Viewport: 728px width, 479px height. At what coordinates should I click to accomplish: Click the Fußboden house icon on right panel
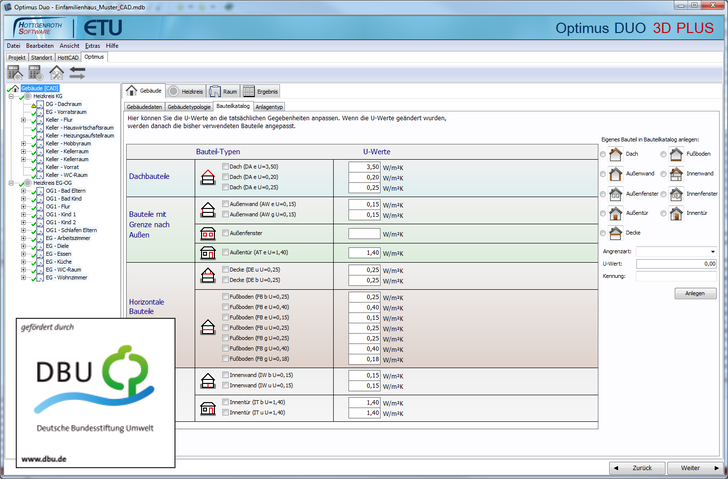[x=676, y=154]
